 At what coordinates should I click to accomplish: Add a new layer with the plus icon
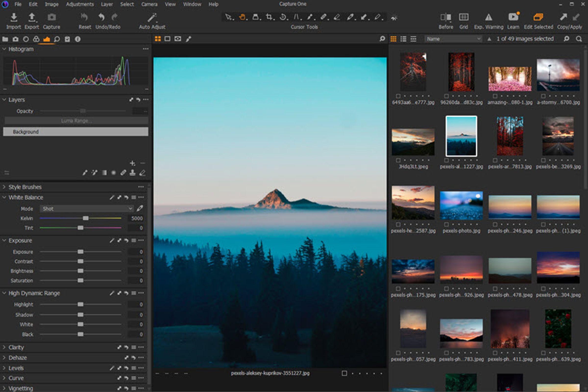132,163
